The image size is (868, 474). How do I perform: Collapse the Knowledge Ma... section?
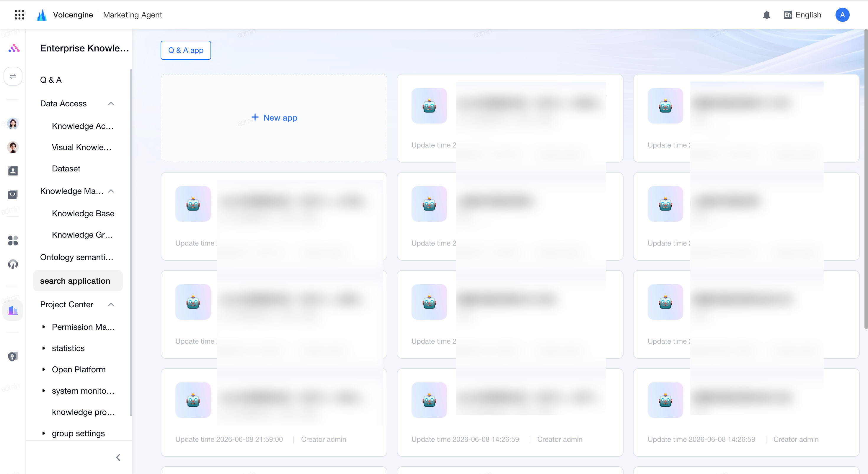111,191
